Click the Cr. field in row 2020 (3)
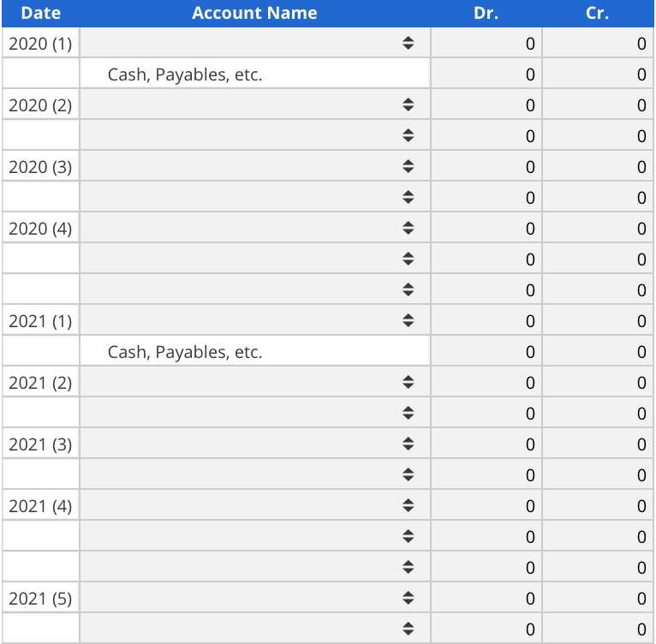Image resolution: width=656 pixels, height=644 pixels. click(598, 166)
